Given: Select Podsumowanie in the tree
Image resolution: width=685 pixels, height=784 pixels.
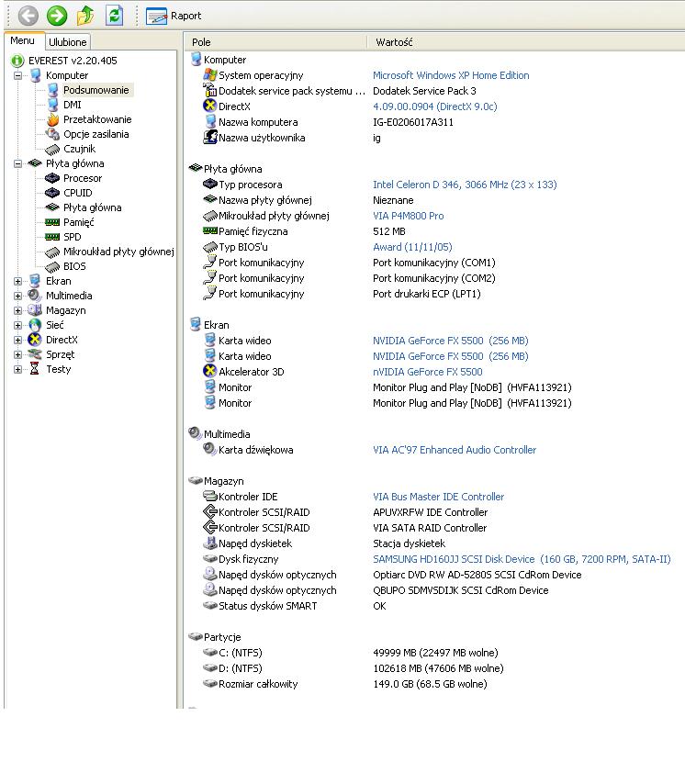Looking at the screenshot, I should tap(96, 90).
